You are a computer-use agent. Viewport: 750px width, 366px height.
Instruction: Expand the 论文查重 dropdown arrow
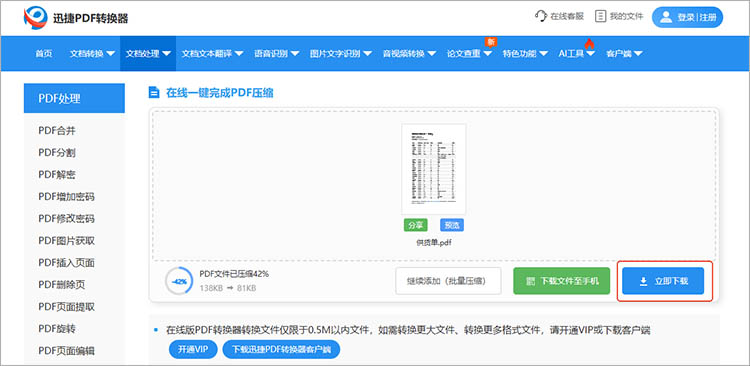coord(487,54)
